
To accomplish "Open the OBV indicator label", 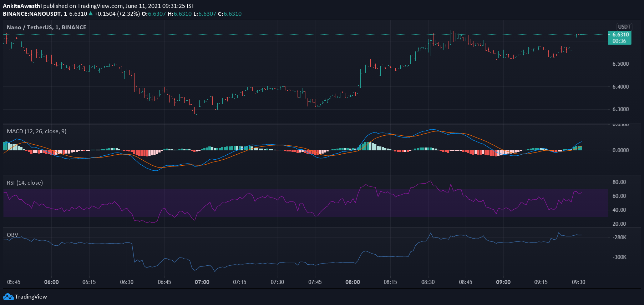I will 12,235.
